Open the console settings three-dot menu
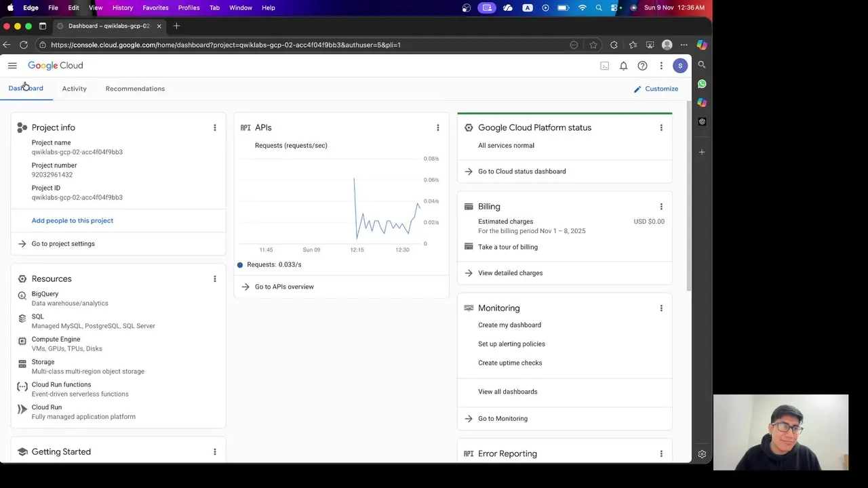 click(661, 66)
